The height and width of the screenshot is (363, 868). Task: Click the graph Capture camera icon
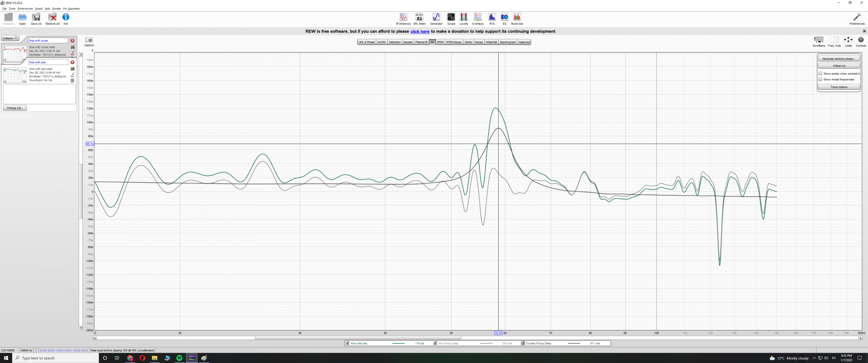[x=89, y=40]
